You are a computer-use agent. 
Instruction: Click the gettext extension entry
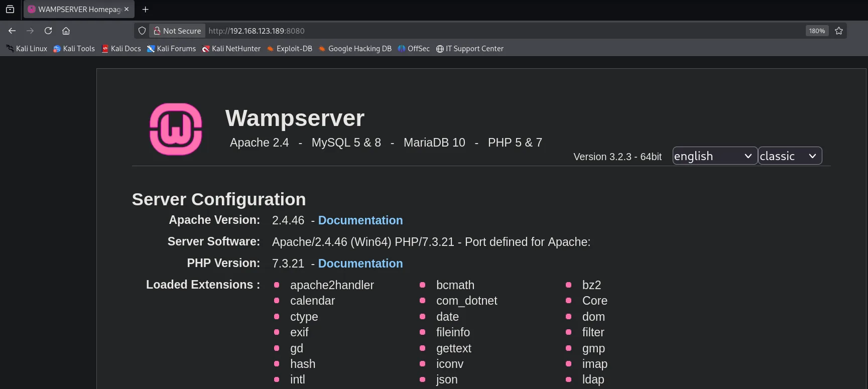pos(454,348)
